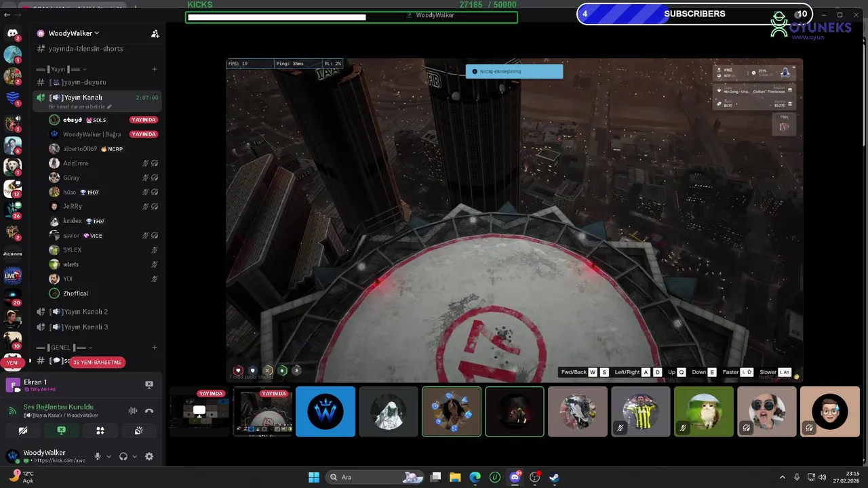Click WoodyWalker | Buğra YAYINDA badge
Image resolution: width=868 pixels, height=488 pixels.
[x=144, y=134]
